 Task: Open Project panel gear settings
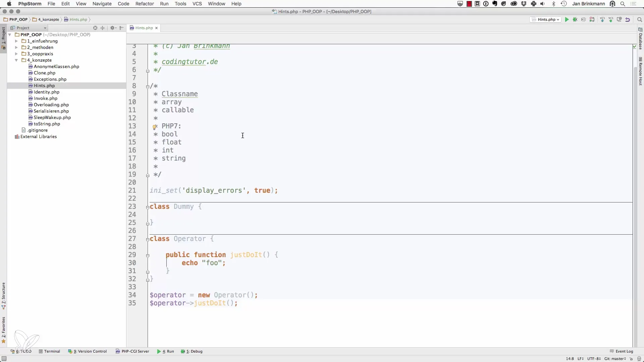coord(113,28)
